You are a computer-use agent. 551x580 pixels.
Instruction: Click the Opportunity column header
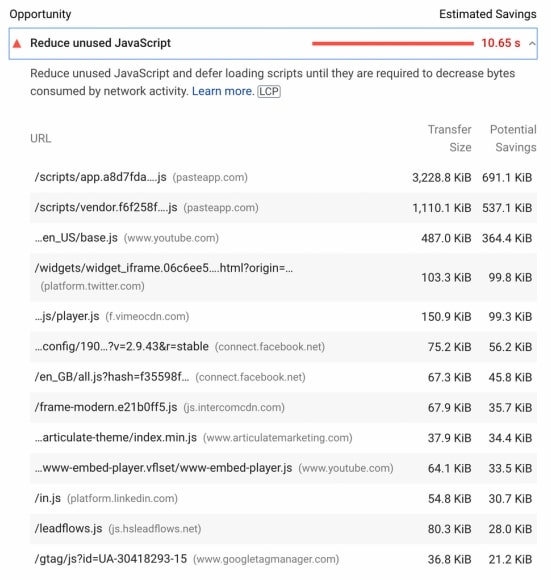[40, 14]
